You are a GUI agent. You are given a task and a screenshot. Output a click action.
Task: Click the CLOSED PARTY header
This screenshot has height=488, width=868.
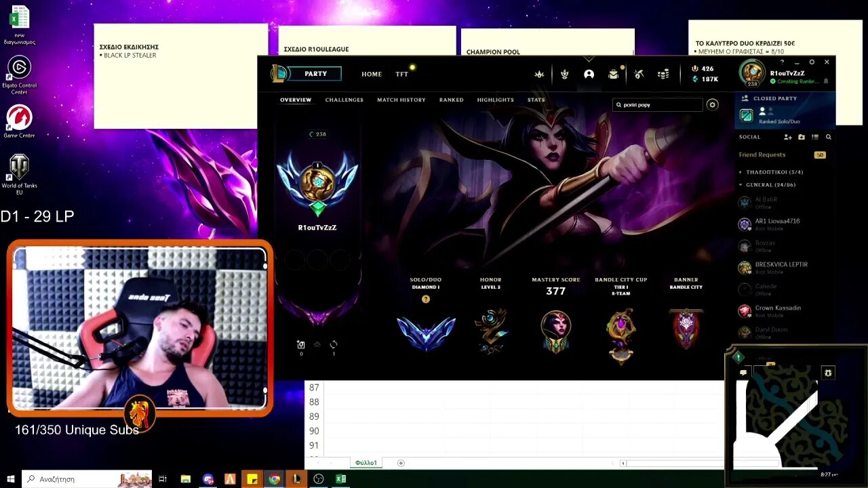click(775, 98)
